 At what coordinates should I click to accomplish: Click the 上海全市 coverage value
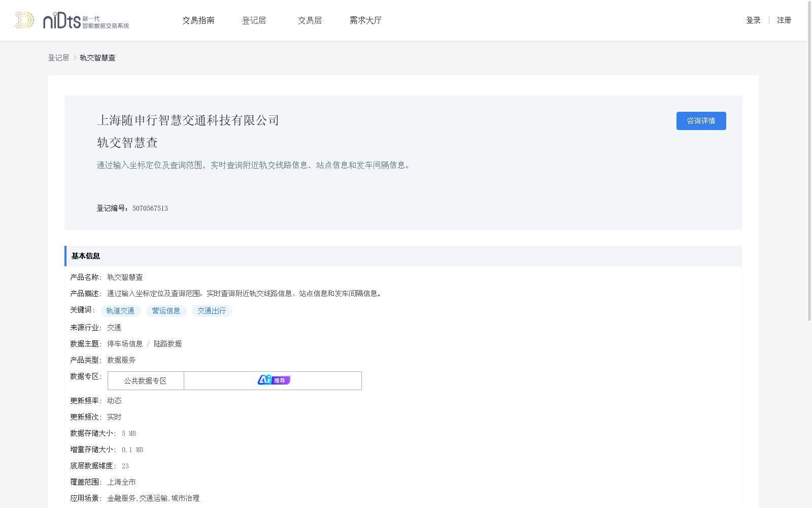coord(121,482)
